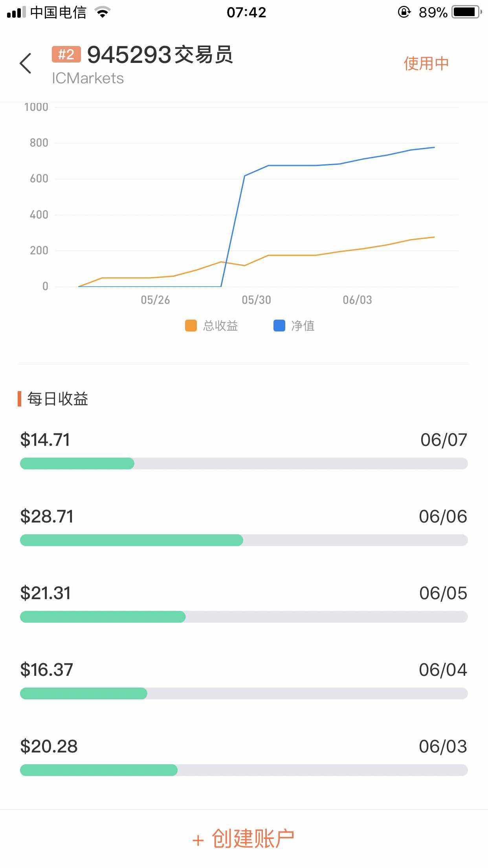
Task: Toggle the orange 总收益 legend swatch
Action: [x=191, y=326]
